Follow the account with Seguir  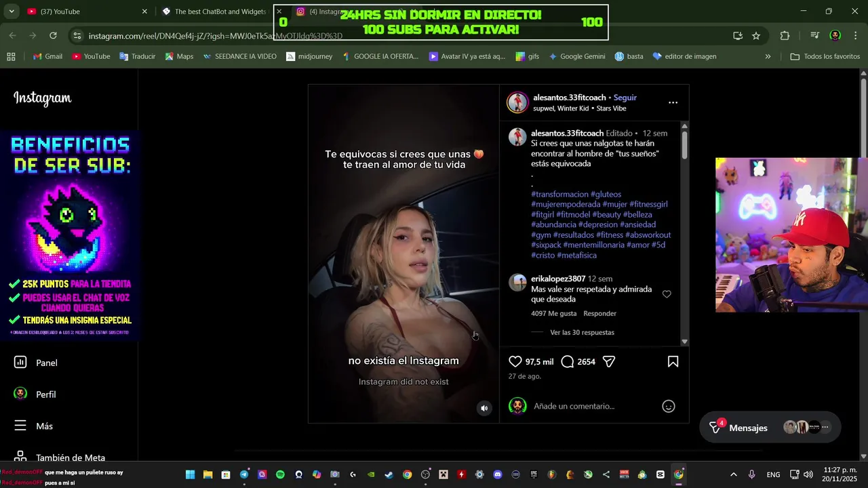[625, 98]
